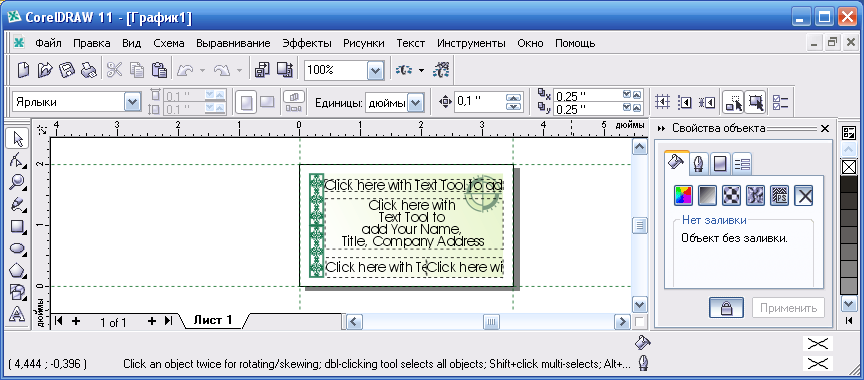Screen dimensions: 864x380
Task: Toggle Snap to Guidelines button
Action: 684,102
